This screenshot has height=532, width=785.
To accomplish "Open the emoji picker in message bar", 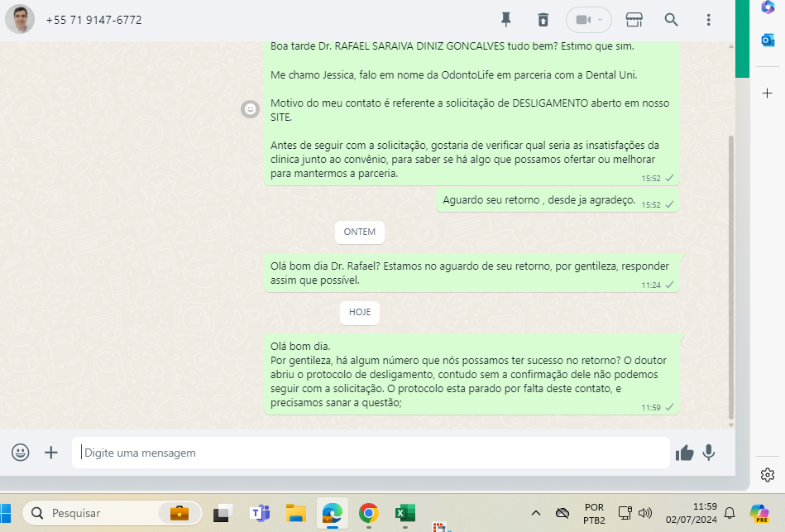I will coord(21,453).
